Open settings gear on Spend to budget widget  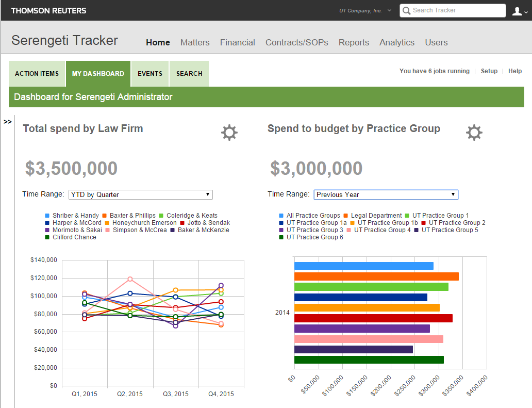[x=474, y=133]
